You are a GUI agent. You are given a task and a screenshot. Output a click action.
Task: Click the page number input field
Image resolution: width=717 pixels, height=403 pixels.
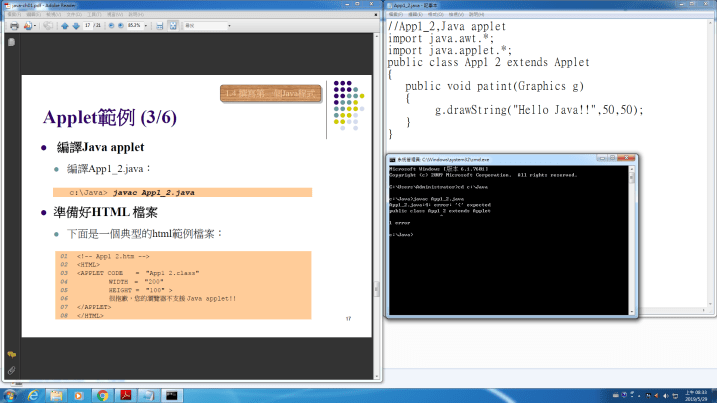tap(89, 26)
